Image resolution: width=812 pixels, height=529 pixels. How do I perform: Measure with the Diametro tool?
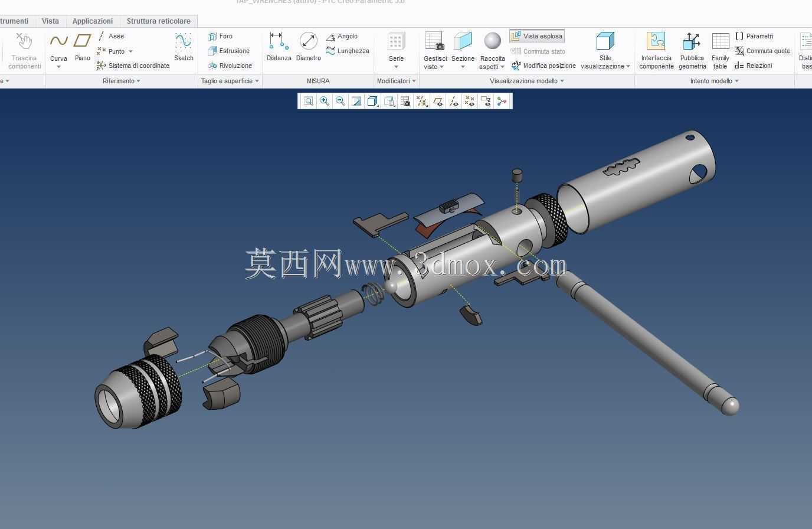click(309, 47)
